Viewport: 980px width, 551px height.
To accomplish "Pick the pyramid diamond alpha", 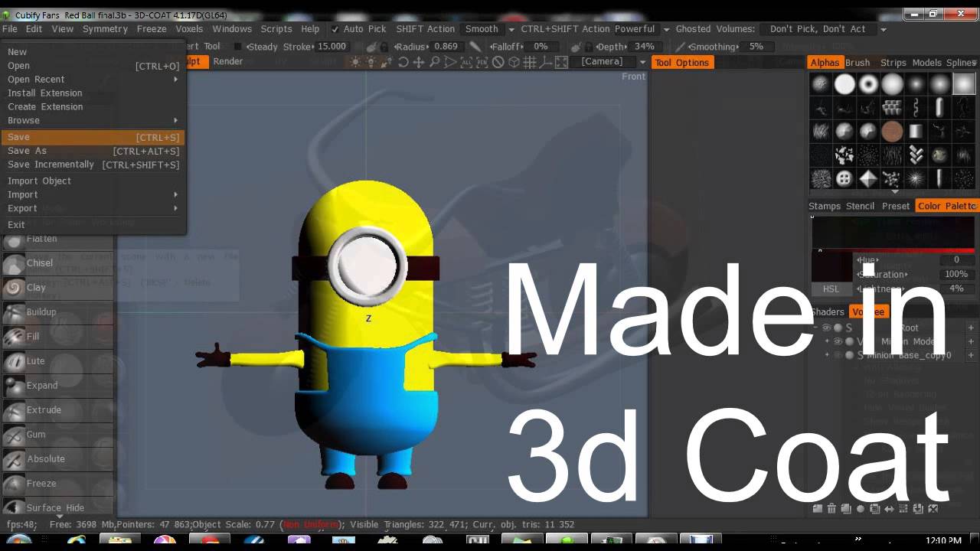I will tap(868, 179).
